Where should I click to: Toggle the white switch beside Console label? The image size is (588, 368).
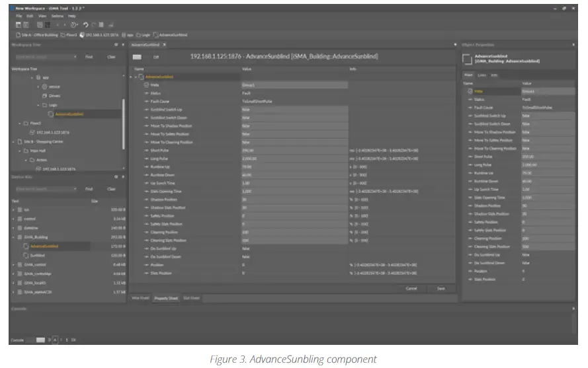point(40,340)
